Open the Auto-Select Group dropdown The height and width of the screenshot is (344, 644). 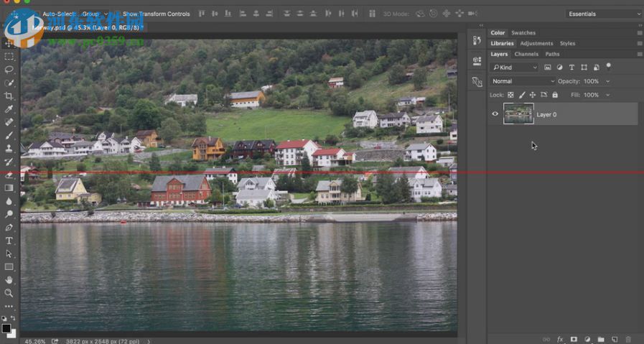pos(95,14)
